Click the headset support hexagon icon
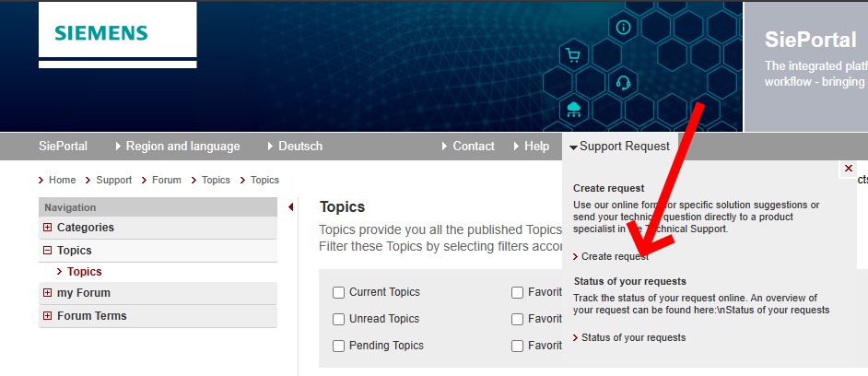This screenshot has width=868, height=376. pyautogui.click(x=624, y=83)
